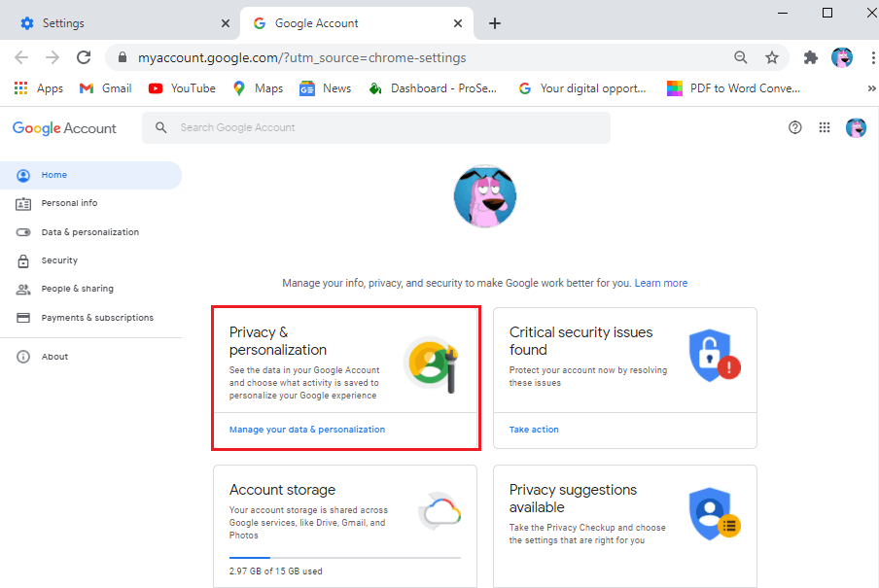Image resolution: width=879 pixels, height=588 pixels.
Task: Open the Chrome three-dot menu
Action: click(x=872, y=57)
